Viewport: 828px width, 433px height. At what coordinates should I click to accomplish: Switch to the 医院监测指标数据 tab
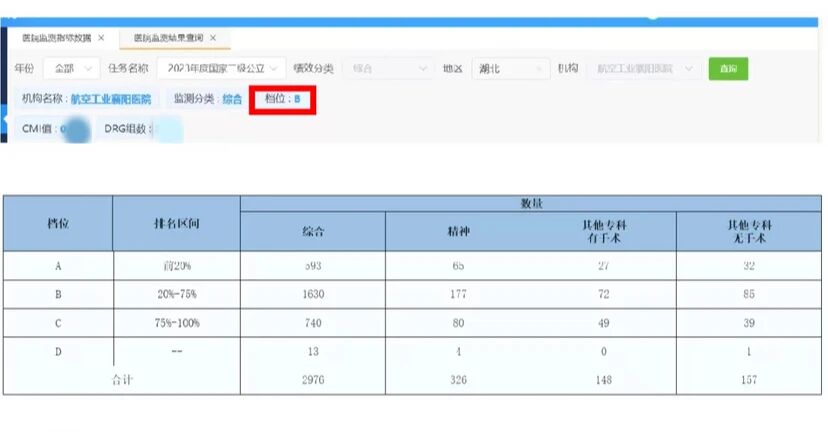click(57, 38)
